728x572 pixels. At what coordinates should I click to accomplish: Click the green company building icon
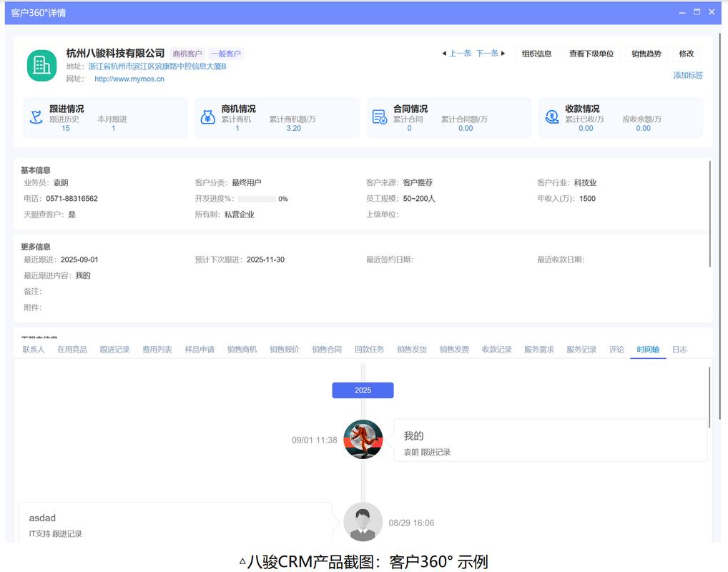[41, 66]
